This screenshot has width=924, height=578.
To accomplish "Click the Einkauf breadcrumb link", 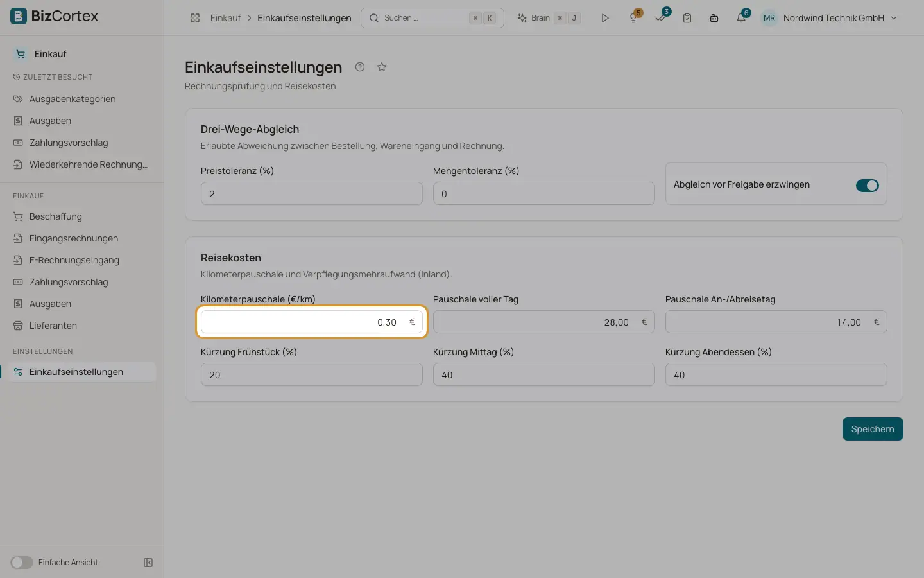I will tap(225, 18).
